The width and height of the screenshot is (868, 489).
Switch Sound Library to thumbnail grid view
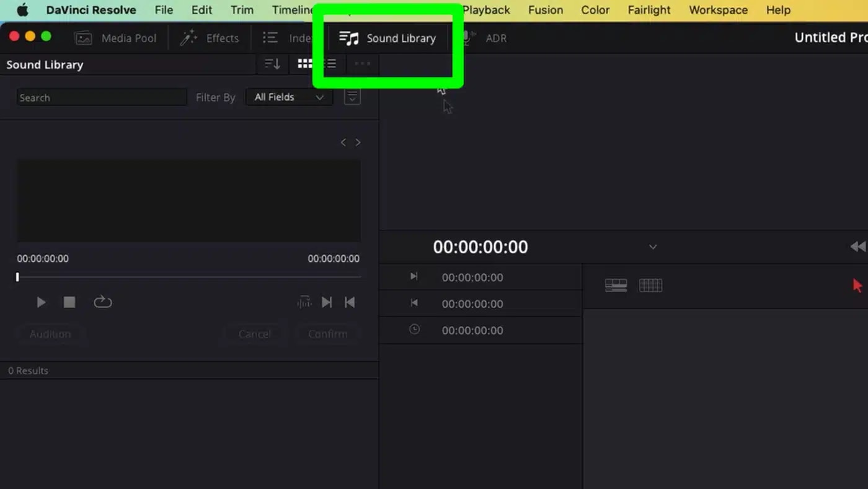pos(304,64)
